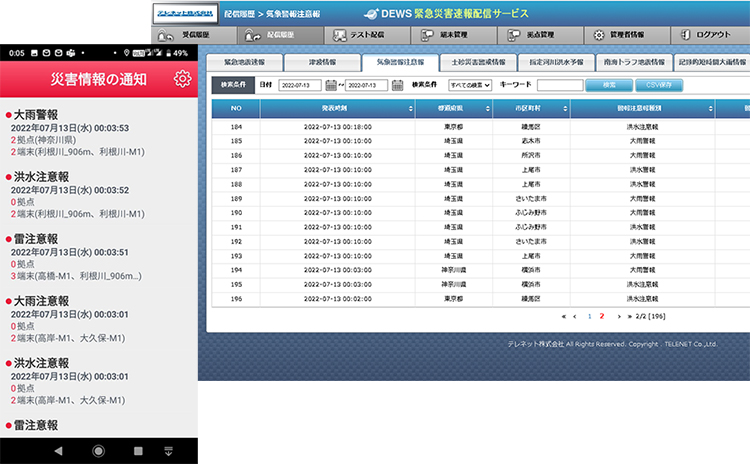The height and width of the screenshot is (464, 750).
Task: Select the 気象警報注意報 tab
Action: [x=400, y=62]
